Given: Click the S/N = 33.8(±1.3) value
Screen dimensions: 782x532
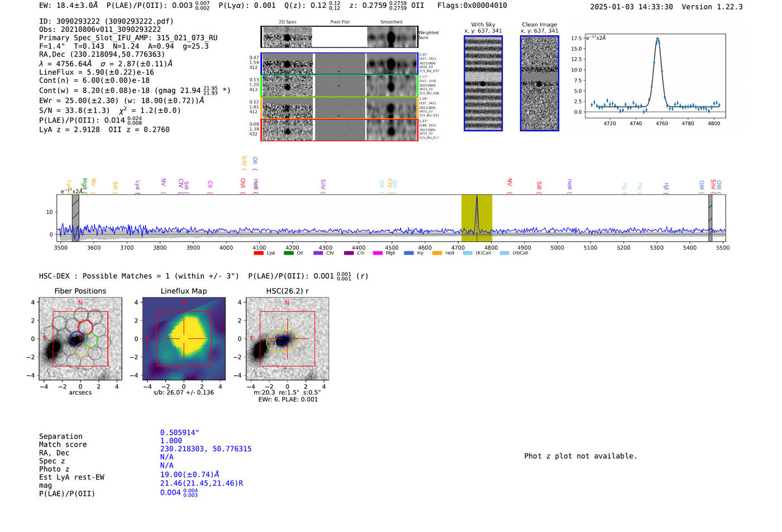Looking at the screenshot, I should (x=74, y=111).
